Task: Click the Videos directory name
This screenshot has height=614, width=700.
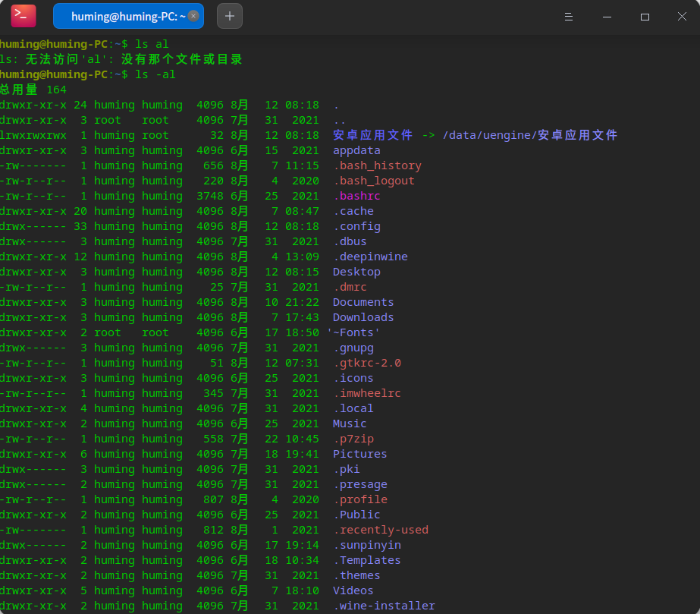Action: point(352,590)
